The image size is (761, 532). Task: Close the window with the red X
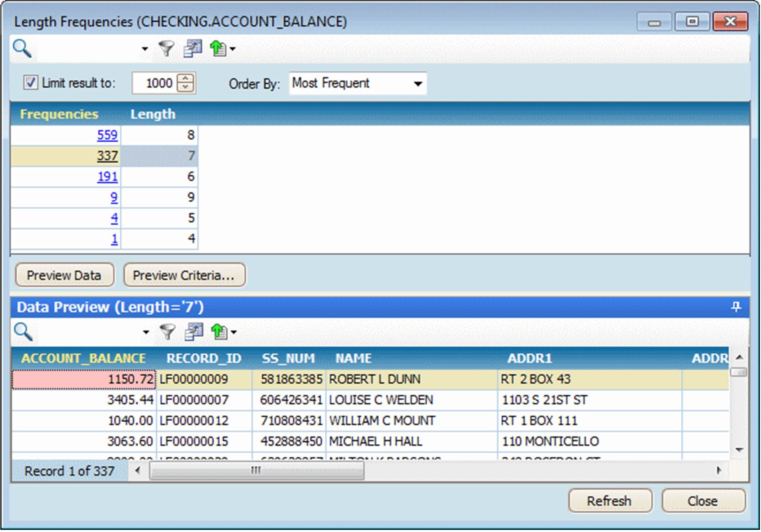tap(730, 22)
